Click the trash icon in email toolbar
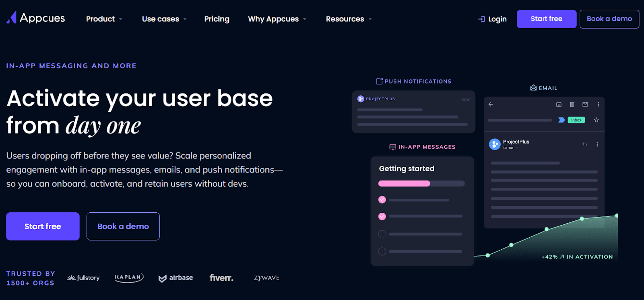Screen dimensions: 644x300 pos(572,104)
